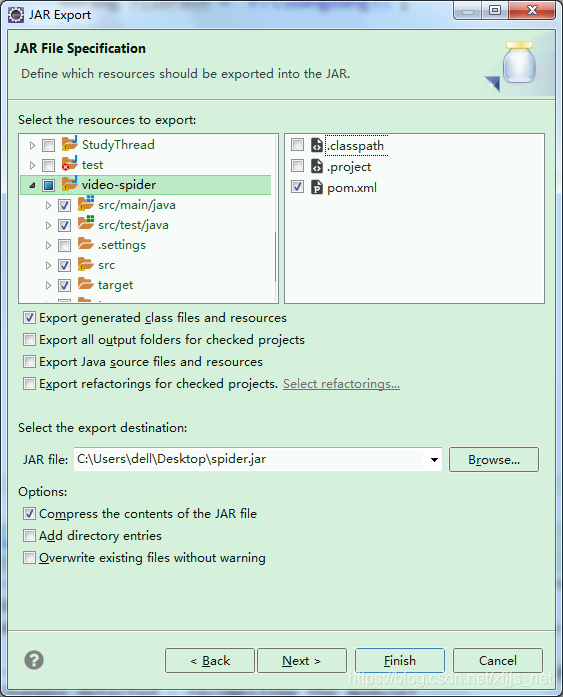This screenshot has height=697, width=563.
Task: Open the help question mark icon
Action: pyautogui.click(x=34, y=660)
